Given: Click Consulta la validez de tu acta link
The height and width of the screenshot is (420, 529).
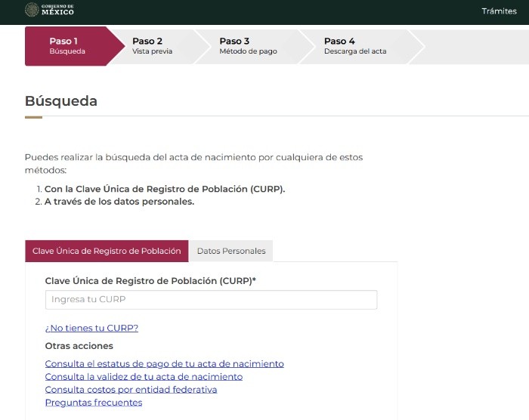Looking at the screenshot, I should click(x=144, y=377).
